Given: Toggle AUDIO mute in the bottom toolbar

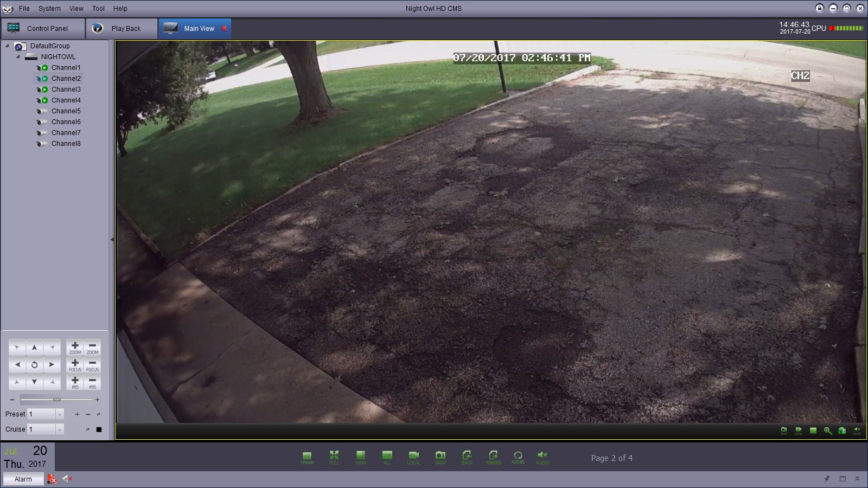Looking at the screenshot, I should coord(542,457).
